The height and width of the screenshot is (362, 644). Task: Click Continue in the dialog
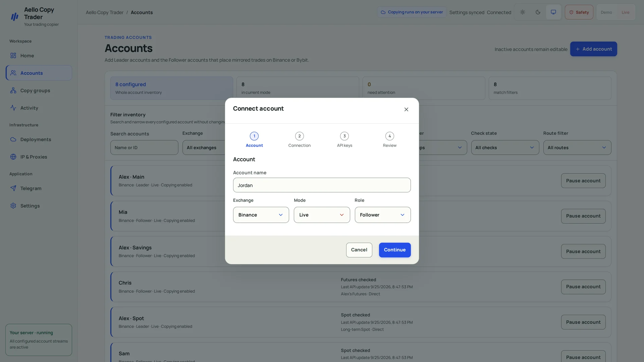[x=395, y=250]
